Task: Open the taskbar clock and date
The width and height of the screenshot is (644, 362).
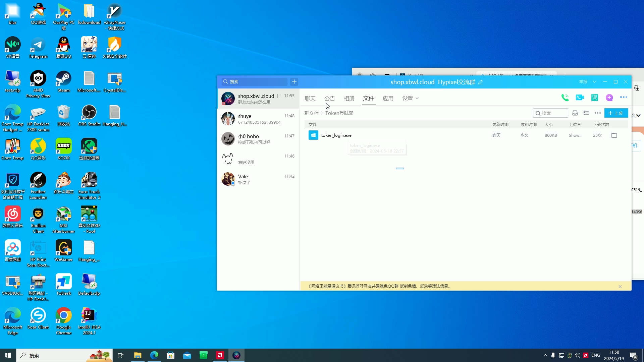Action: [x=614, y=355]
